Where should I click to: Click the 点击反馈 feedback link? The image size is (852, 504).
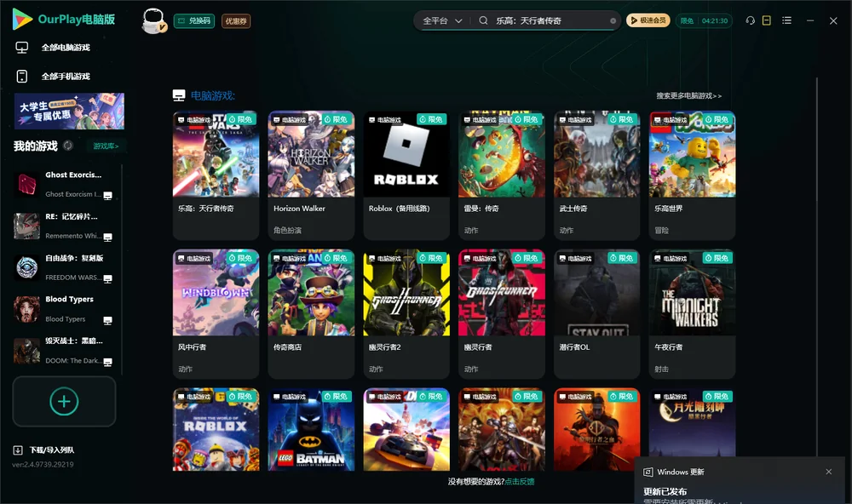[x=520, y=482]
